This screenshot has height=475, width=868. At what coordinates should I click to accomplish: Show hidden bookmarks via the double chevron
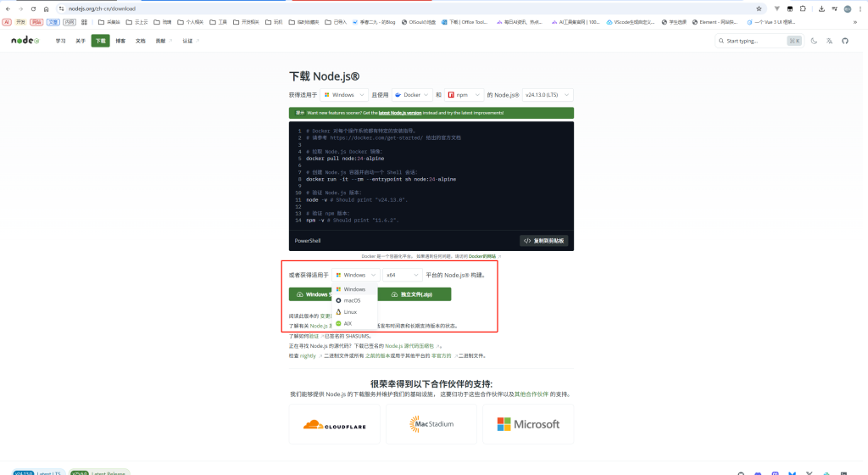855,22
